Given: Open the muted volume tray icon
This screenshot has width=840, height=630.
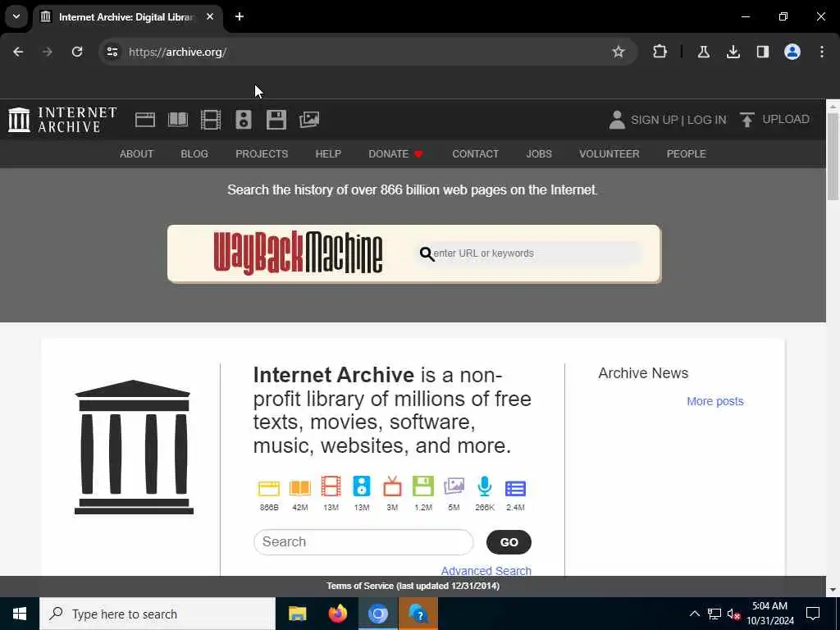Looking at the screenshot, I should [733, 614].
